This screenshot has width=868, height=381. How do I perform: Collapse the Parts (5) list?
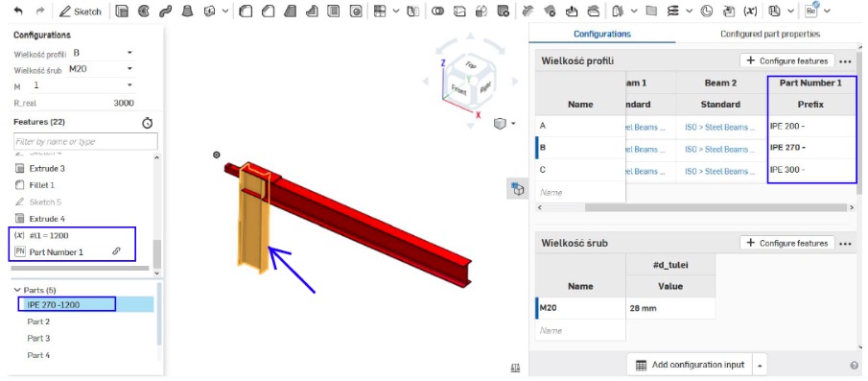tap(17, 290)
